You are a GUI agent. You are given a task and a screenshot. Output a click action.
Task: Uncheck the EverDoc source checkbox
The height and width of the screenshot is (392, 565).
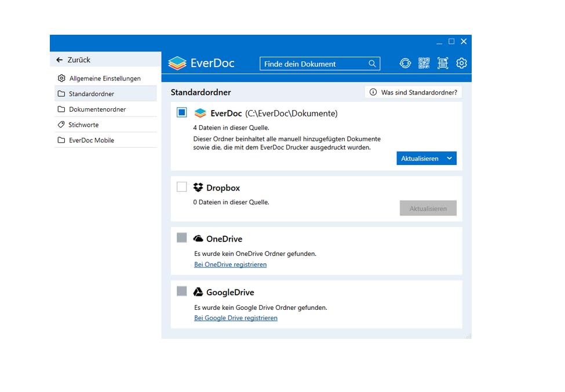pos(182,112)
